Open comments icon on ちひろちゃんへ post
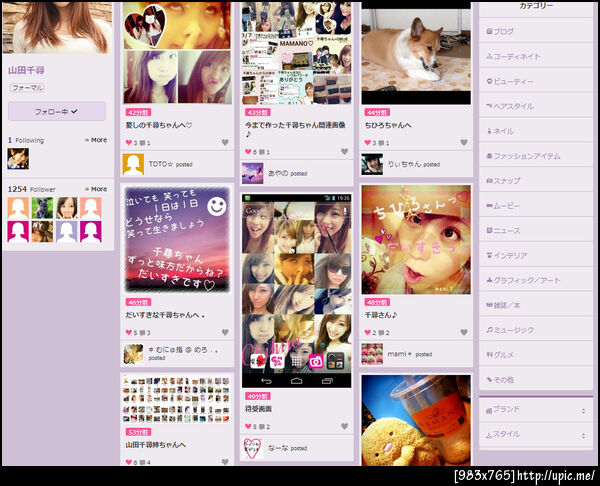 (x=383, y=143)
